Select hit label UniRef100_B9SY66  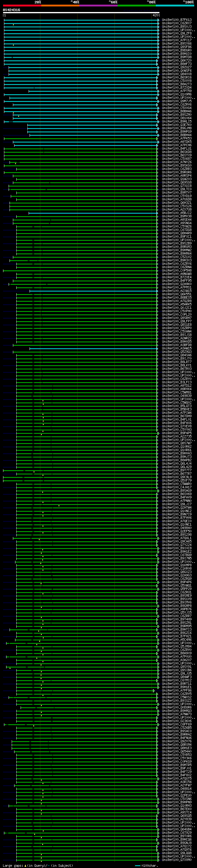[x=177, y=43]
